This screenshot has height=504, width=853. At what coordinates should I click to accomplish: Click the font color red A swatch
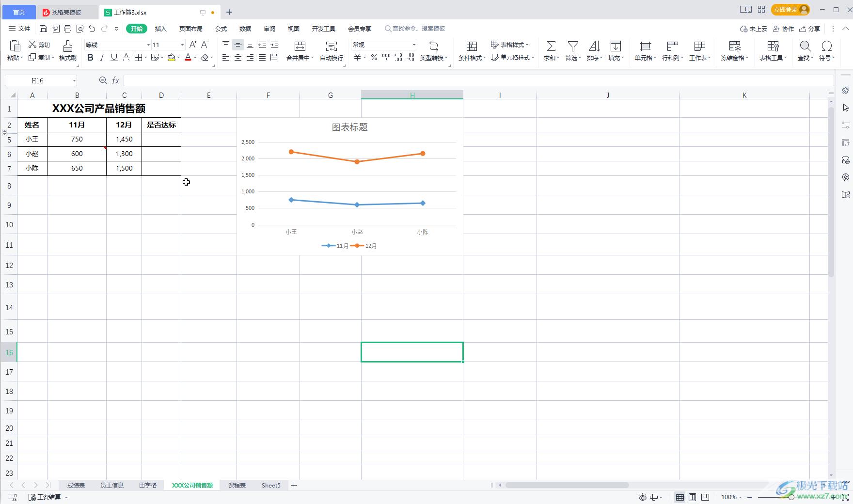188,58
